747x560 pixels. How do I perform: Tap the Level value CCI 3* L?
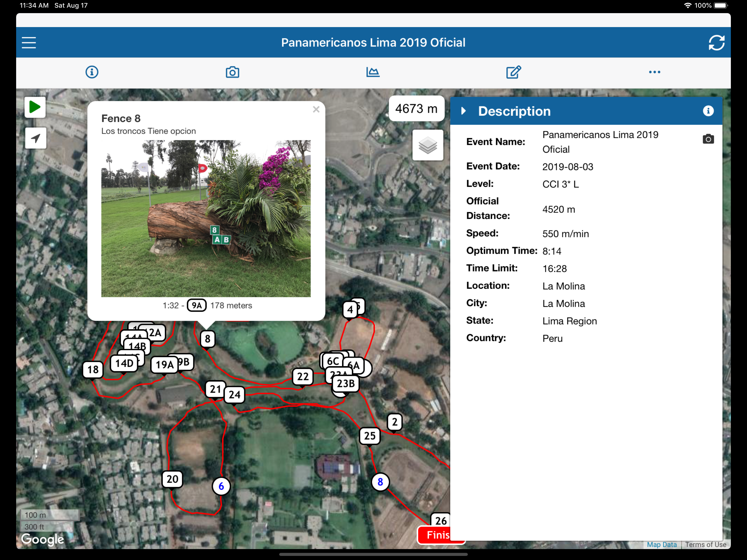point(561,184)
